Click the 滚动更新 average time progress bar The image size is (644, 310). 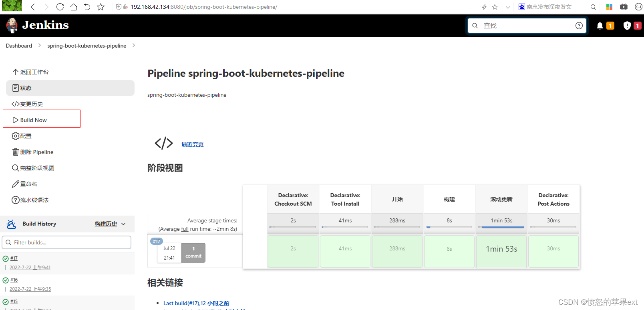501,227
